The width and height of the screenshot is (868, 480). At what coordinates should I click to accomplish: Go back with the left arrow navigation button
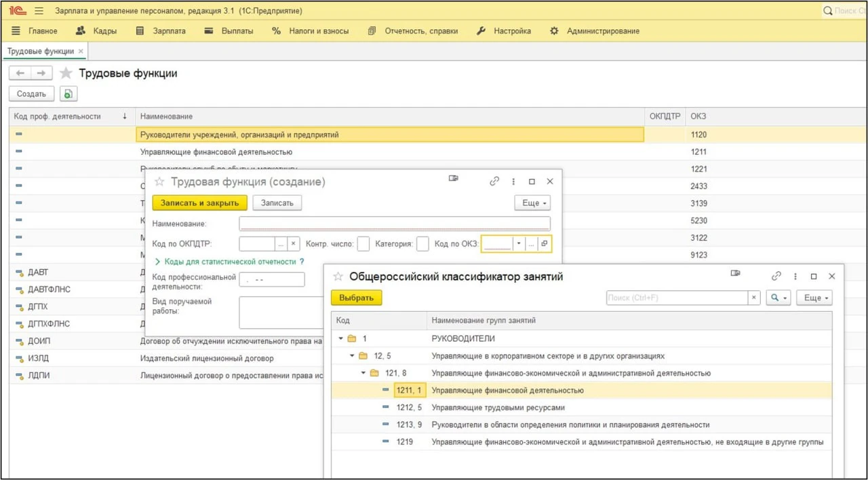click(x=20, y=73)
